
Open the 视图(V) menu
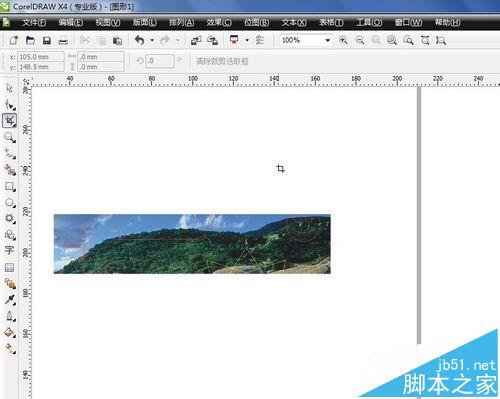(108, 23)
